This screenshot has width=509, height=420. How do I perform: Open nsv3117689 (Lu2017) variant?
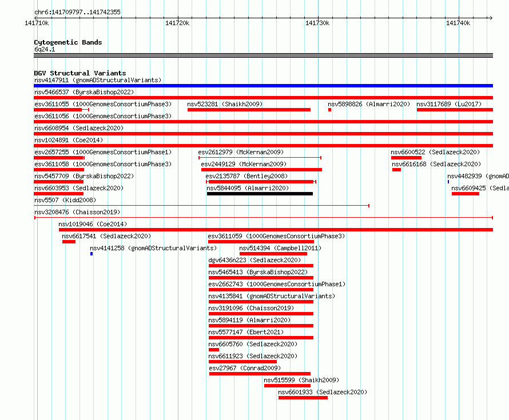pos(449,104)
